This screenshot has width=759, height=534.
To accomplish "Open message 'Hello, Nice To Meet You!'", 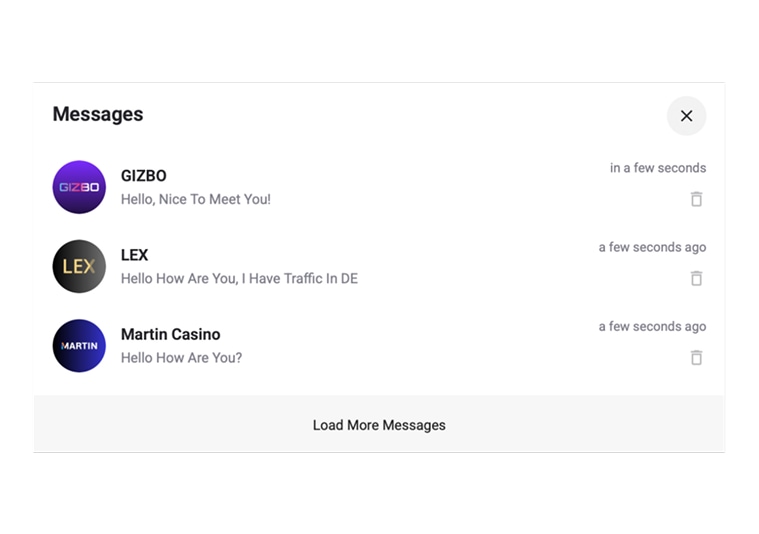I will pos(195,199).
